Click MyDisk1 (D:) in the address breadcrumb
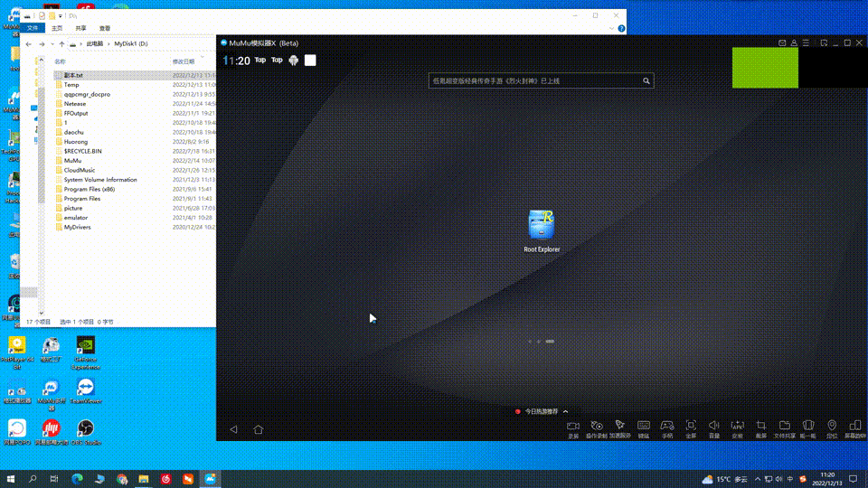The height and width of the screenshot is (488, 868). tap(130, 43)
